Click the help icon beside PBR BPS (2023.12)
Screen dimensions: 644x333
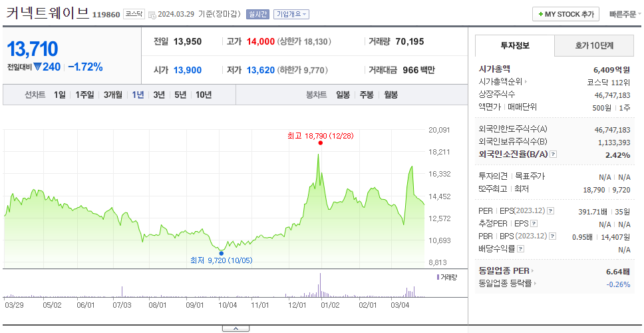click(553, 236)
